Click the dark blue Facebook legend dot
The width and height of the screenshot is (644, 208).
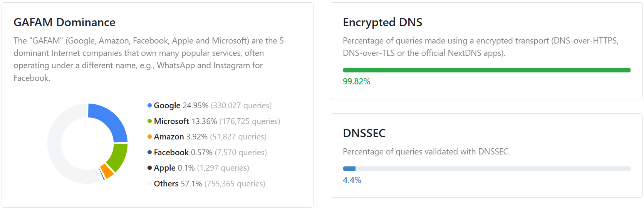[149, 153]
